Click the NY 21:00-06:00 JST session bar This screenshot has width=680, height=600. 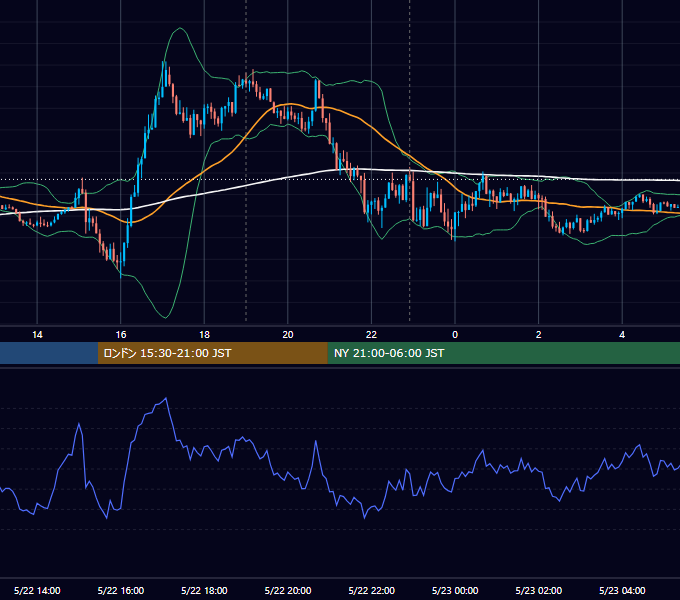click(x=503, y=353)
